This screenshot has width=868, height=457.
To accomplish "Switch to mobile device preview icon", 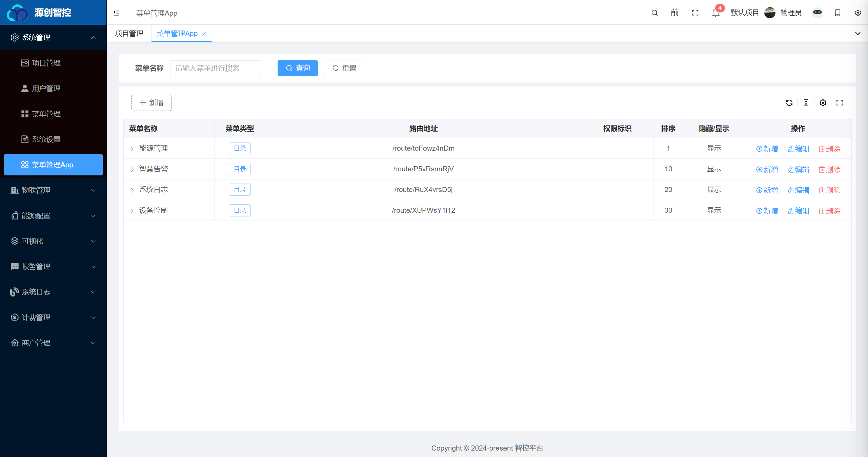I will 837,13.
